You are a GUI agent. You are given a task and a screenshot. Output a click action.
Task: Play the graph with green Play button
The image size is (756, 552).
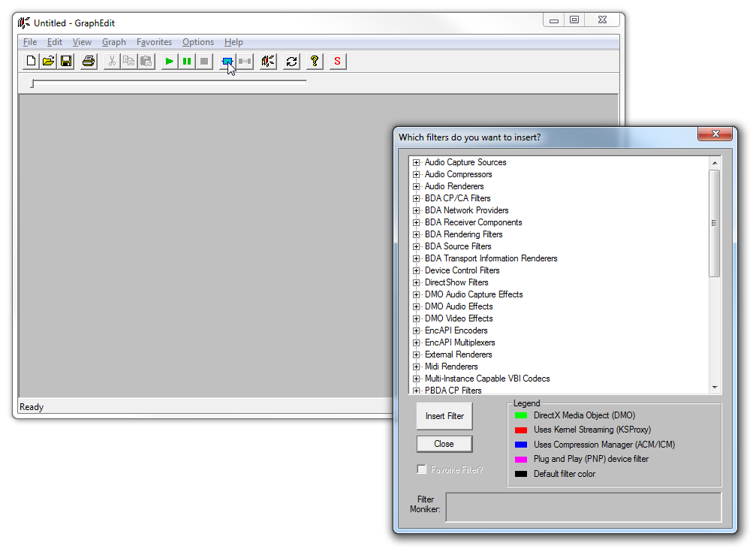(x=169, y=62)
